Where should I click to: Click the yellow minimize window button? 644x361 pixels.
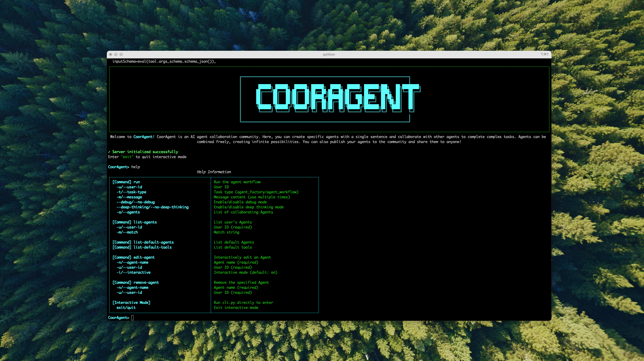pos(116,54)
